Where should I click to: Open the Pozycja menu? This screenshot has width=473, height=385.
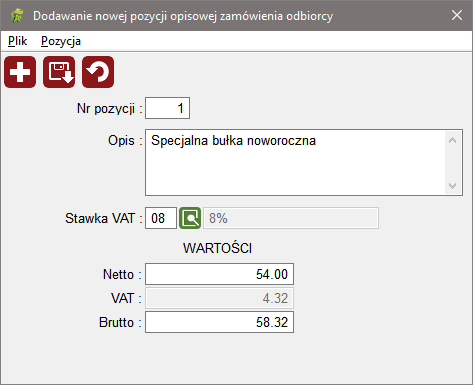(61, 41)
